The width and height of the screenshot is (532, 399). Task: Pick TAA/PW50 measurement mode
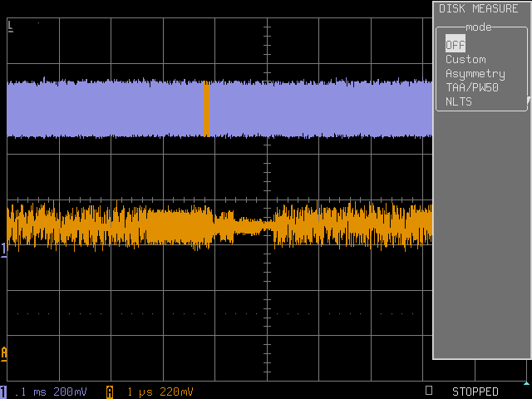point(471,87)
